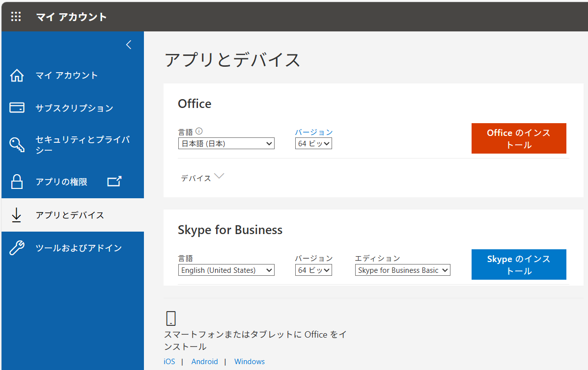Screen dimensions: 588x370
Task: Open the app launcher waffle icon
Action: coord(16,17)
